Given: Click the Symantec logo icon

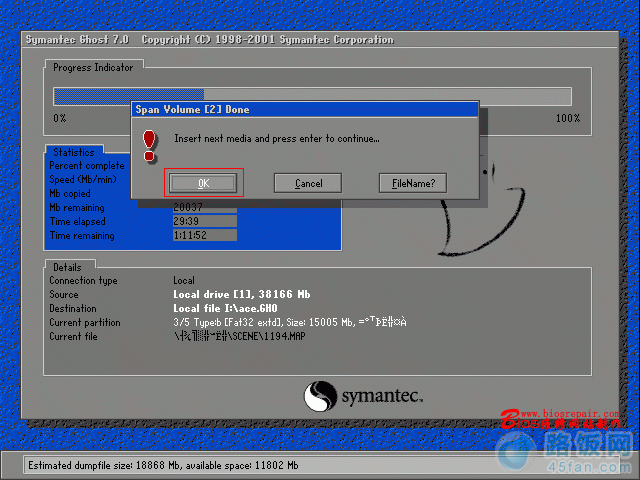Looking at the screenshot, I should point(320,396).
